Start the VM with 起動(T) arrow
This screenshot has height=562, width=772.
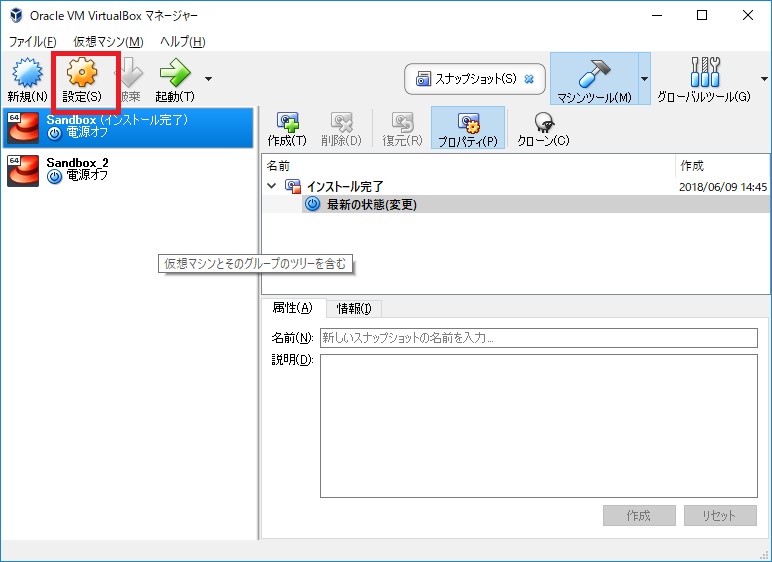coord(175,72)
